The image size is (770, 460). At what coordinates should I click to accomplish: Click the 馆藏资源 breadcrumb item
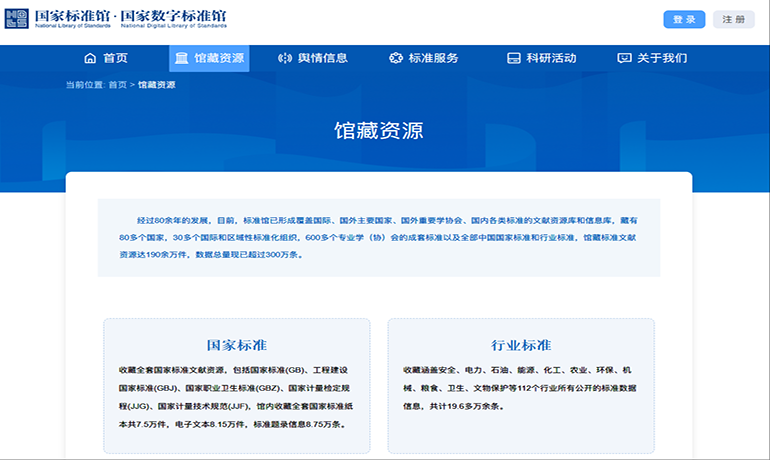point(157,85)
